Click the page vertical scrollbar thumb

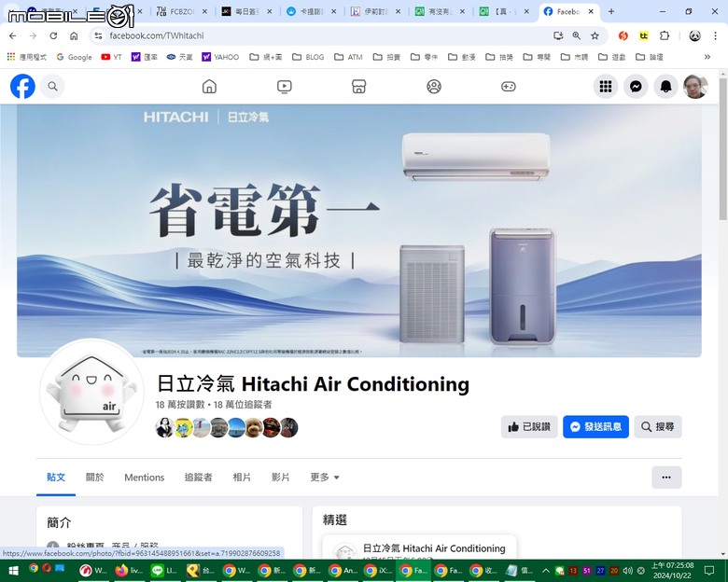pyautogui.click(x=723, y=148)
